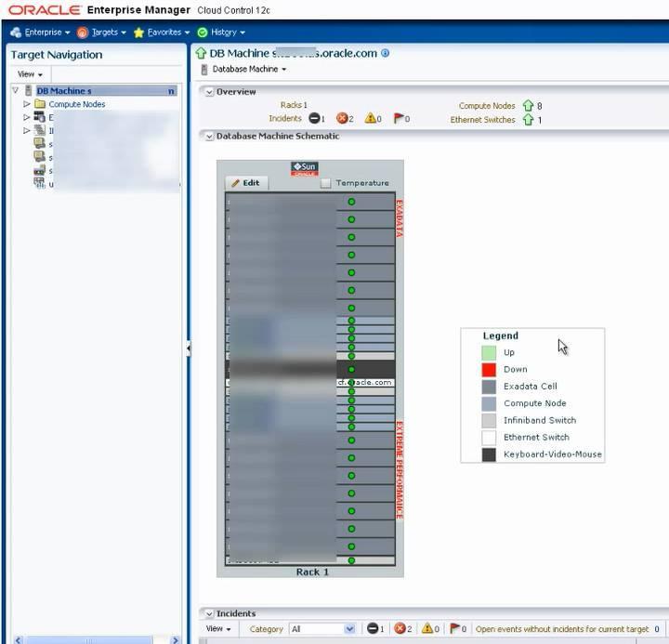Image resolution: width=669 pixels, height=644 pixels.
Task: Click the Enterprise menu cloud icon
Action: tap(16, 33)
